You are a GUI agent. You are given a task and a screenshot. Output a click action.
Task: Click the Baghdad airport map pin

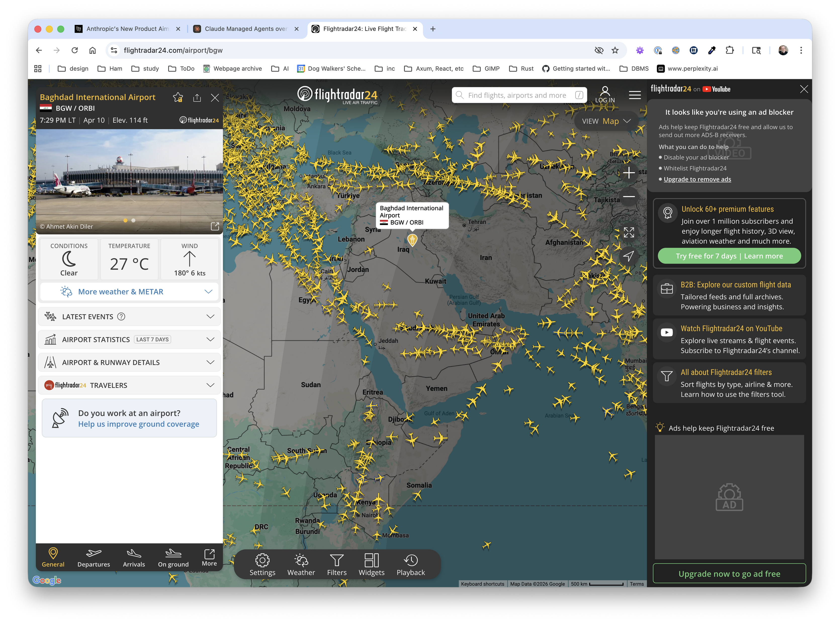[x=412, y=240]
